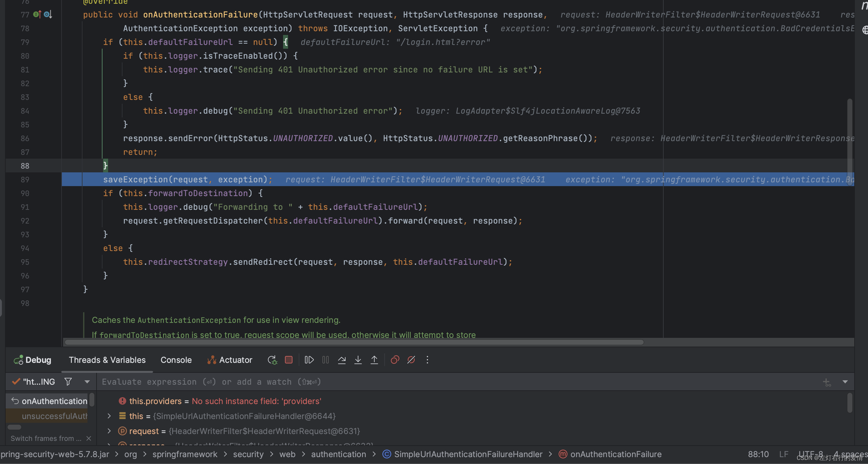The height and width of the screenshot is (464, 868).
Task: Open the spring-security-web-5.7.8.jar breadcrumb
Action: pos(55,454)
